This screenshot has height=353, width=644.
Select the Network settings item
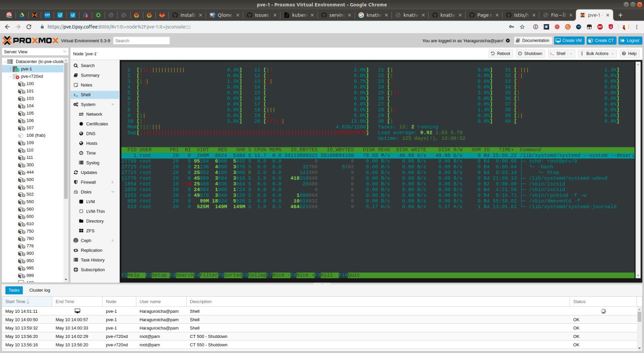pyautogui.click(x=94, y=114)
